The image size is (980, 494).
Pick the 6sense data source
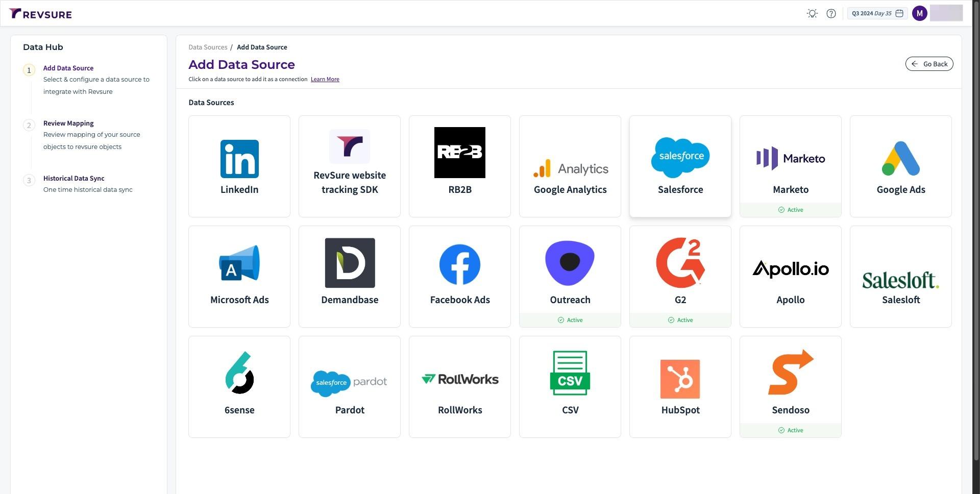click(239, 387)
